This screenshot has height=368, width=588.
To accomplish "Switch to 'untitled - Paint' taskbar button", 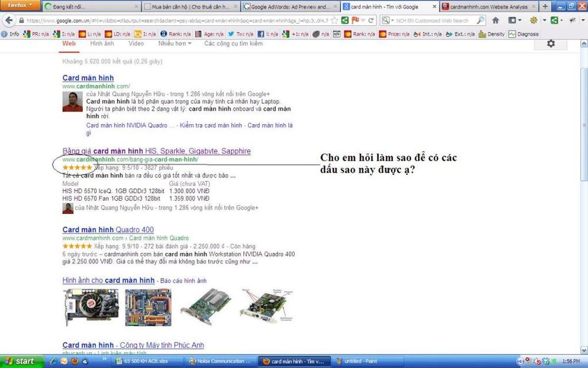I will [x=368, y=362].
